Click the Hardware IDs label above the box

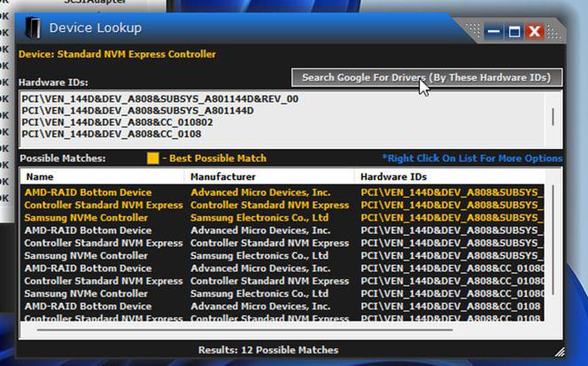53,82
